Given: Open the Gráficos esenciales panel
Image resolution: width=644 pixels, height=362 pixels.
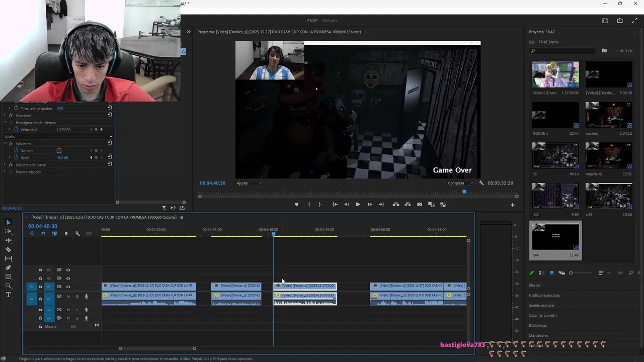Looking at the screenshot, I should pos(544,295).
